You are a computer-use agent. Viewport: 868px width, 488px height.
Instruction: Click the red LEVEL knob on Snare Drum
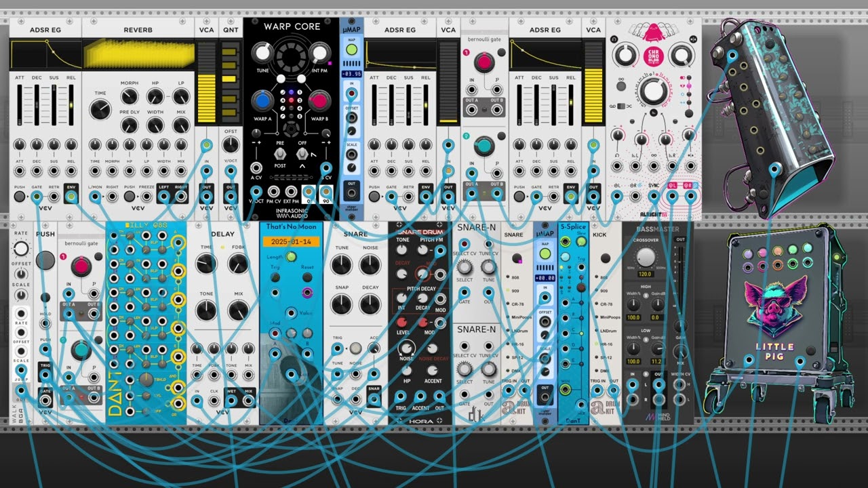tap(402, 322)
